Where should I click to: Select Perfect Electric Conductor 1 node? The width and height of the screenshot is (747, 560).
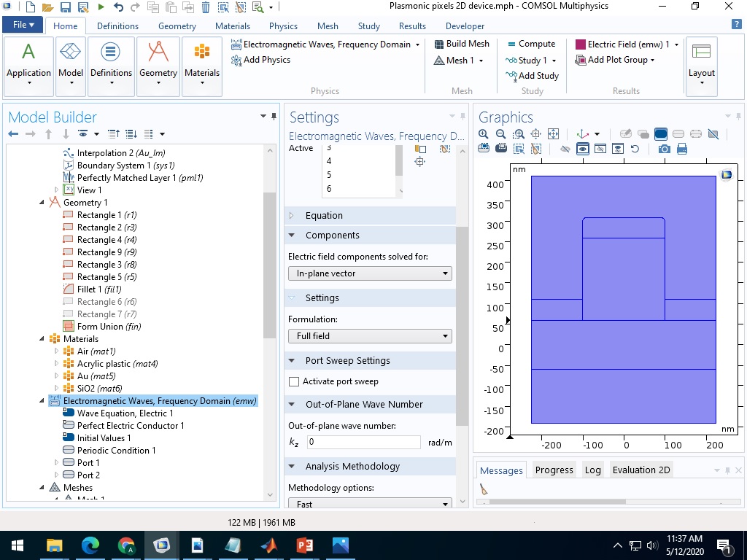pyautogui.click(x=131, y=426)
